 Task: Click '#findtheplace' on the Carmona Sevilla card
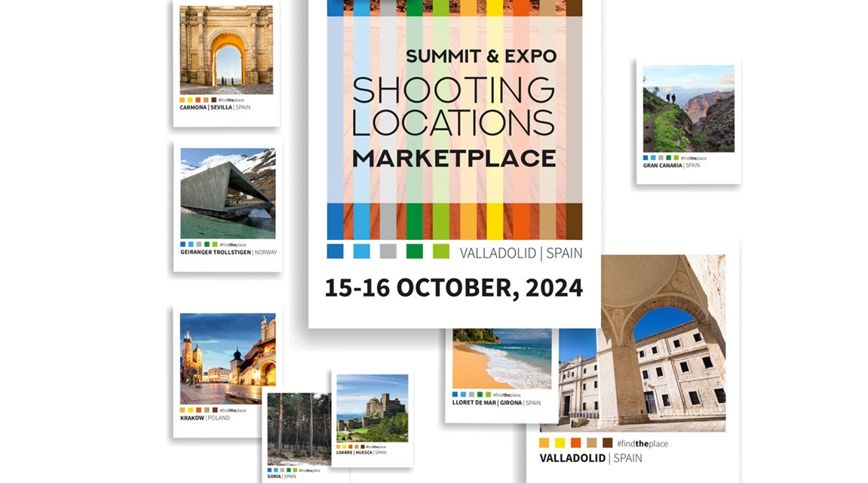(x=232, y=100)
